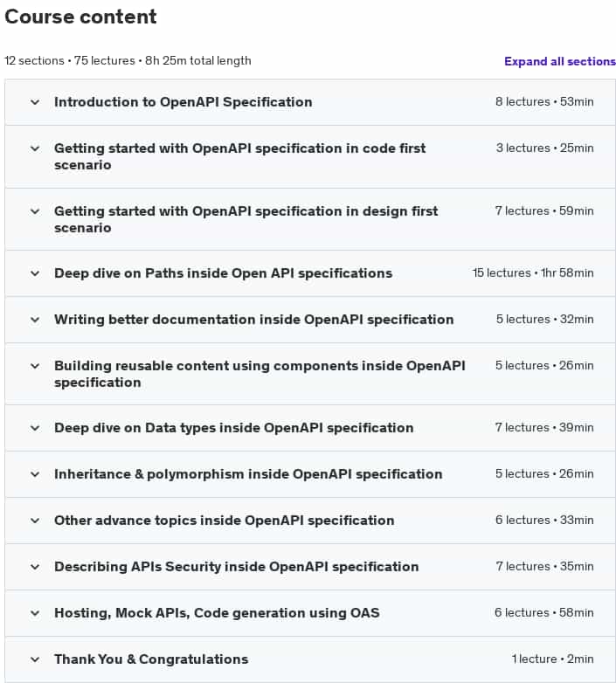Open Describing APIs Security section title

(x=236, y=566)
